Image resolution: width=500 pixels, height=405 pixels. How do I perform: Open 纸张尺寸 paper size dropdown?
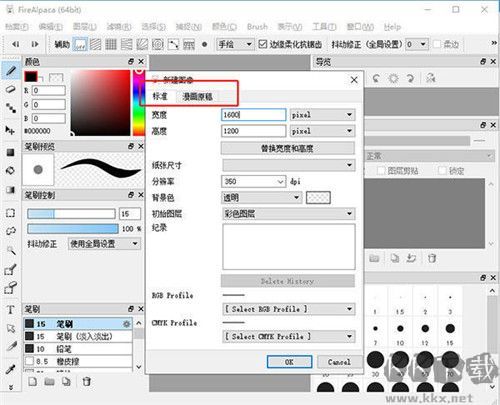[x=288, y=165]
